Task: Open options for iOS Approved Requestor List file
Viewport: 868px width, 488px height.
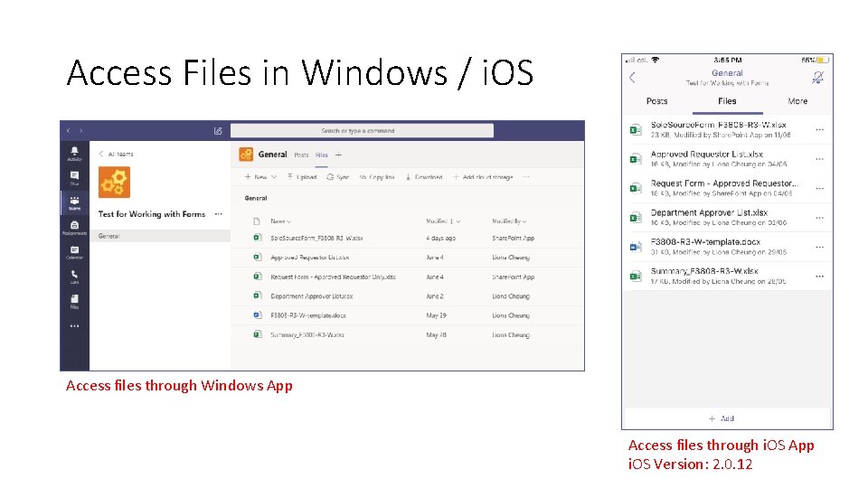Action: [820, 159]
